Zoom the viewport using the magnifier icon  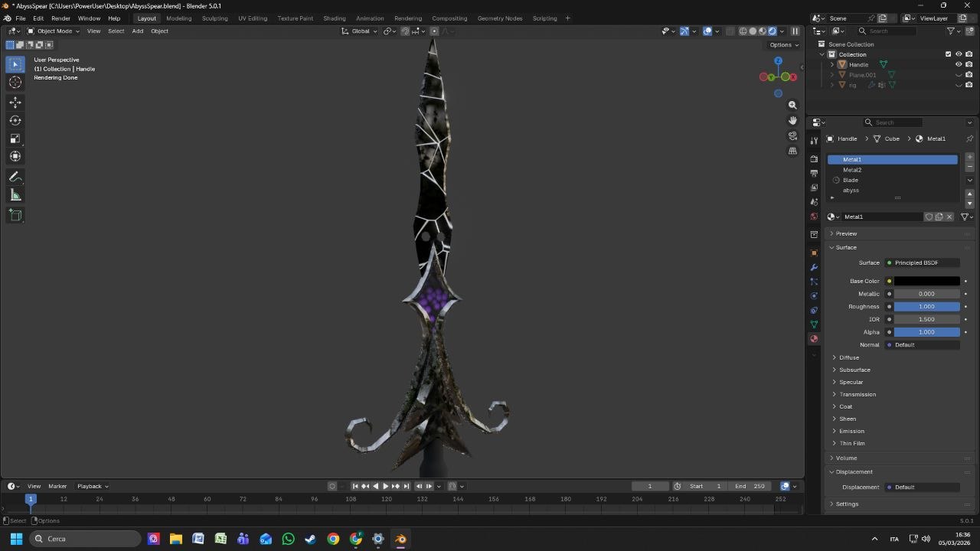792,105
